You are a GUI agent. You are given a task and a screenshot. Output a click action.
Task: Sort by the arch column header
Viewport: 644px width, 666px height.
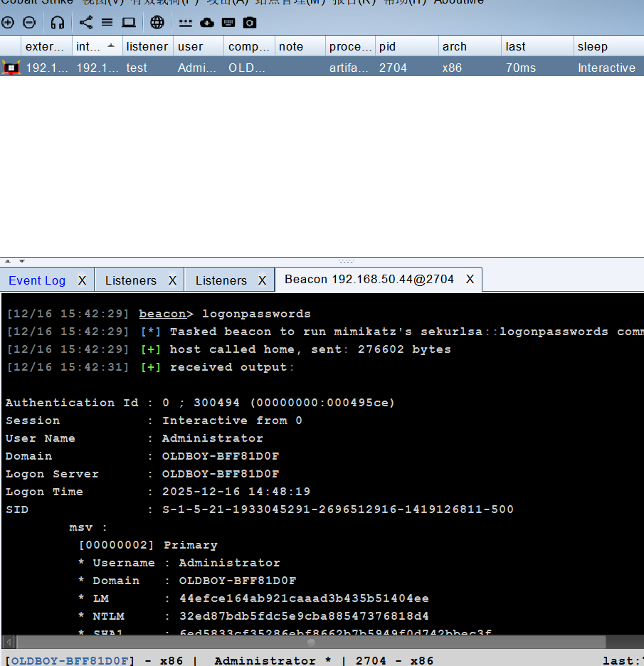click(x=470, y=46)
